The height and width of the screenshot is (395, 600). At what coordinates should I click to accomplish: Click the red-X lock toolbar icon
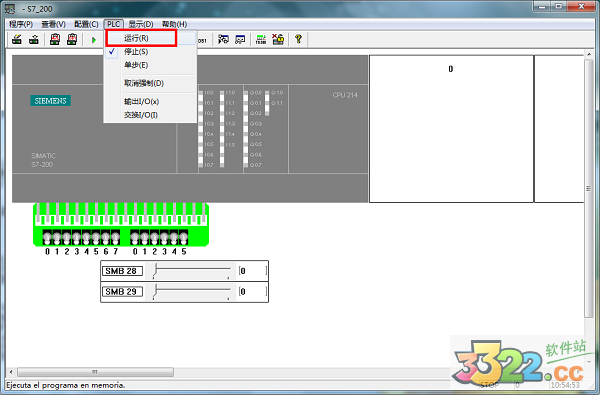pyautogui.click(x=278, y=39)
